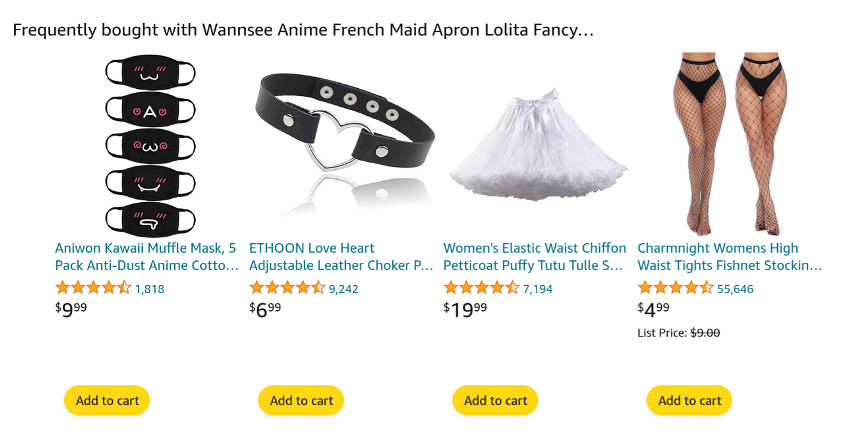The height and width of the screenshot is (442, 868).
Task: Open the fishnet stockings product image
Action: click(x=728, y=143)
